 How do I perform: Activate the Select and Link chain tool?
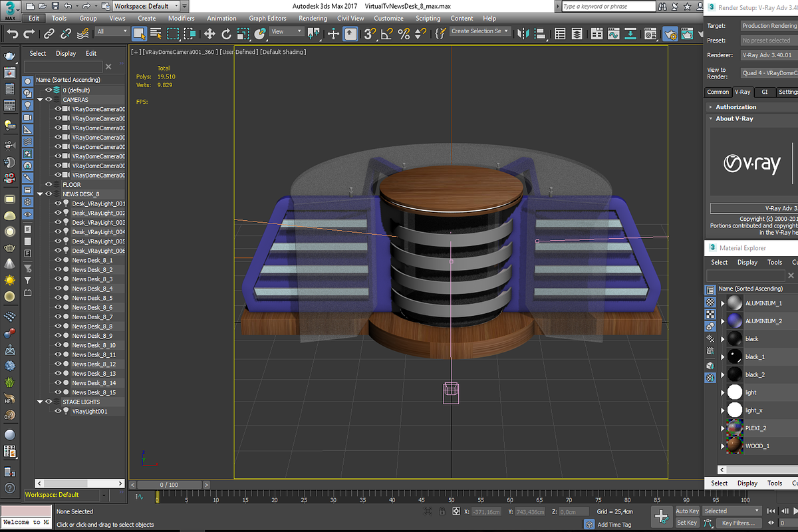(x=49, y=33)
